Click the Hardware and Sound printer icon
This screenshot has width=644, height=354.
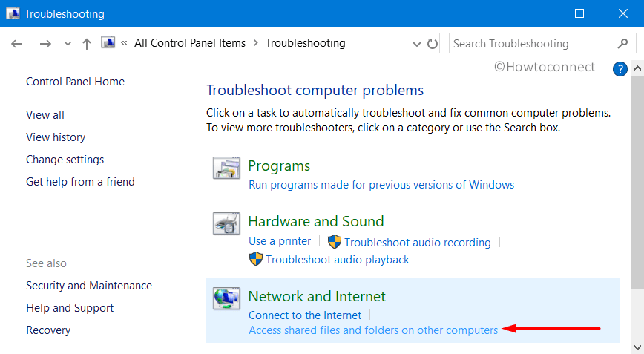[x=226, y=223]
